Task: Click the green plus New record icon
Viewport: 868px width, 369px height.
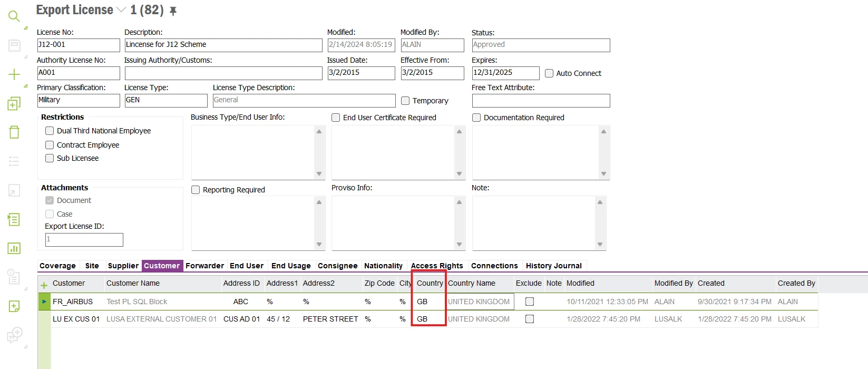Action: [x=14, y=74]
